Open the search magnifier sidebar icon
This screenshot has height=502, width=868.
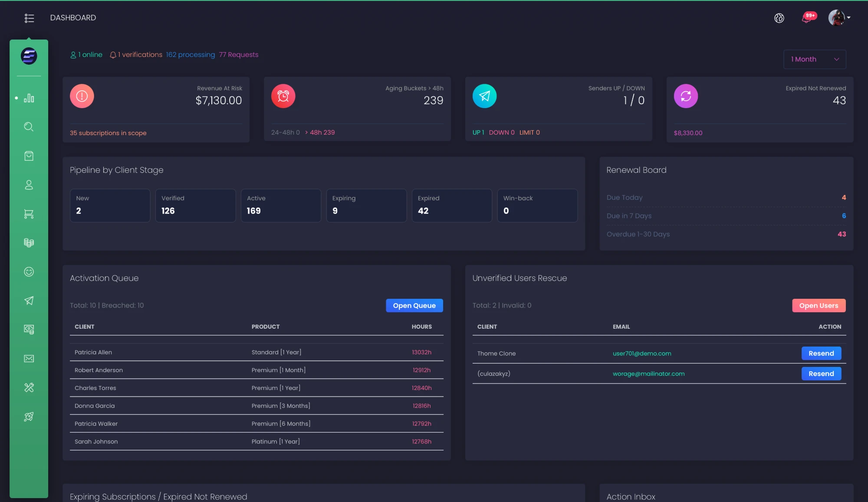[x=29, y=127]
